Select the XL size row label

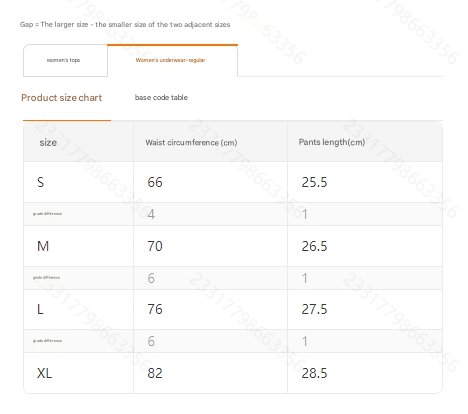click(44, 373)
